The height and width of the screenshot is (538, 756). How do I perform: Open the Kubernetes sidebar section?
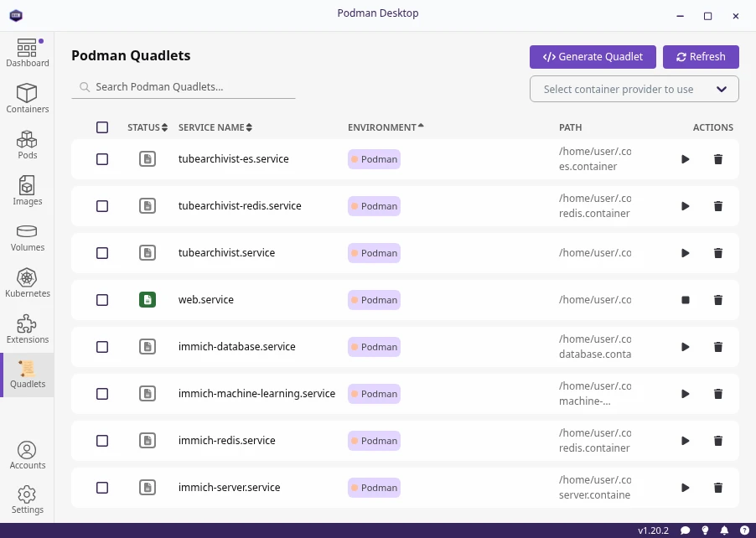coord(27,283)
